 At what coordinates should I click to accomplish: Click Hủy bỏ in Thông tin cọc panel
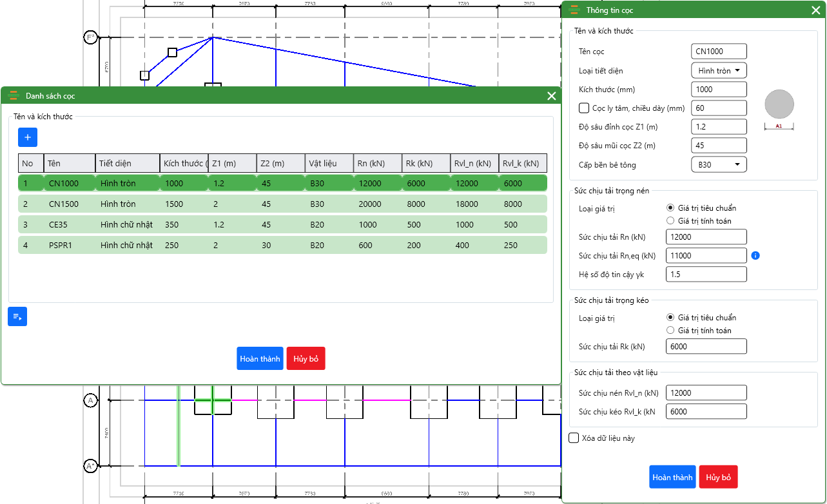pos(718,477)
